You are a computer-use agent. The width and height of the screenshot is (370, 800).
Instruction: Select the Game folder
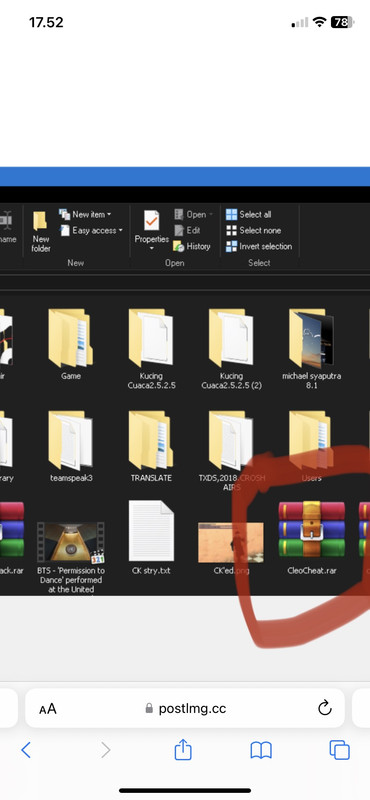point(70,344)
